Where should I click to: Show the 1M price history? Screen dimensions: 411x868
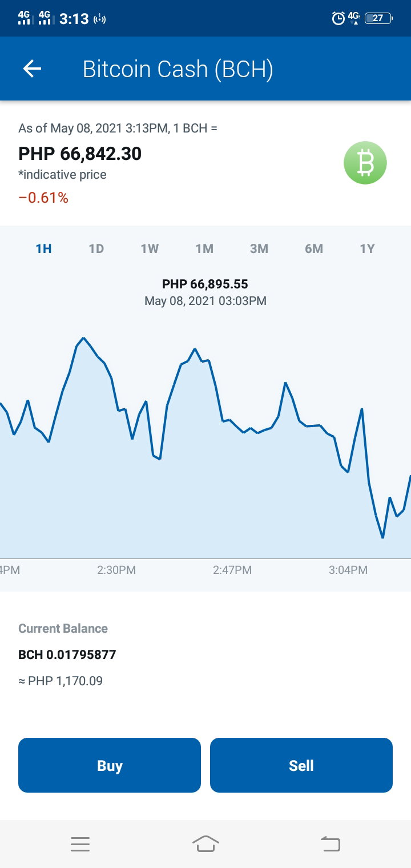pos(204,248)
